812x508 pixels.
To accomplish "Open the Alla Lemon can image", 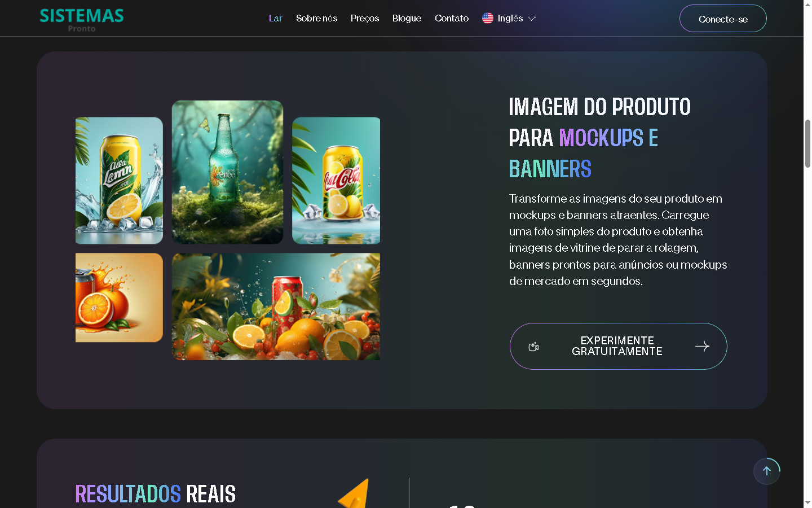I will pos(119,181).
